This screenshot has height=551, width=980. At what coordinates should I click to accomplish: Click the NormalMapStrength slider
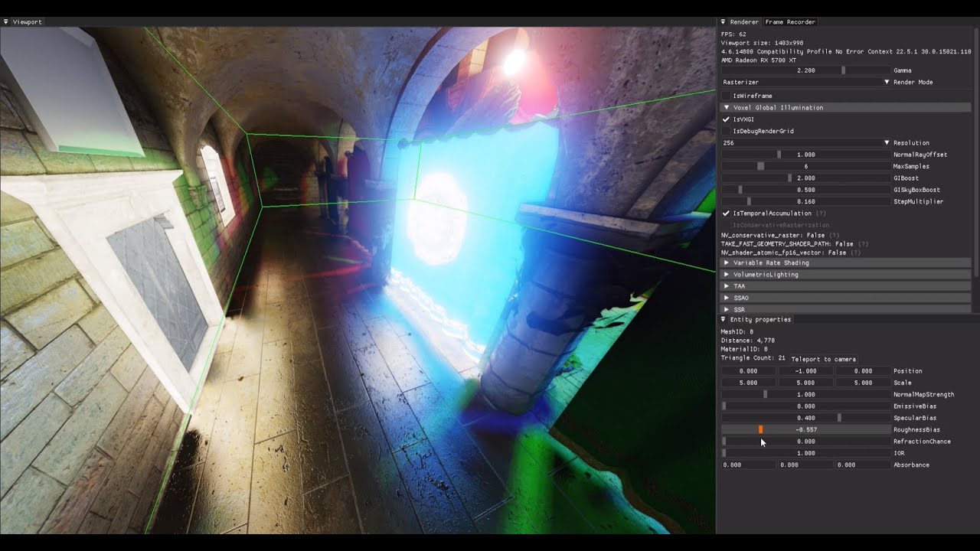pos(805,395)
